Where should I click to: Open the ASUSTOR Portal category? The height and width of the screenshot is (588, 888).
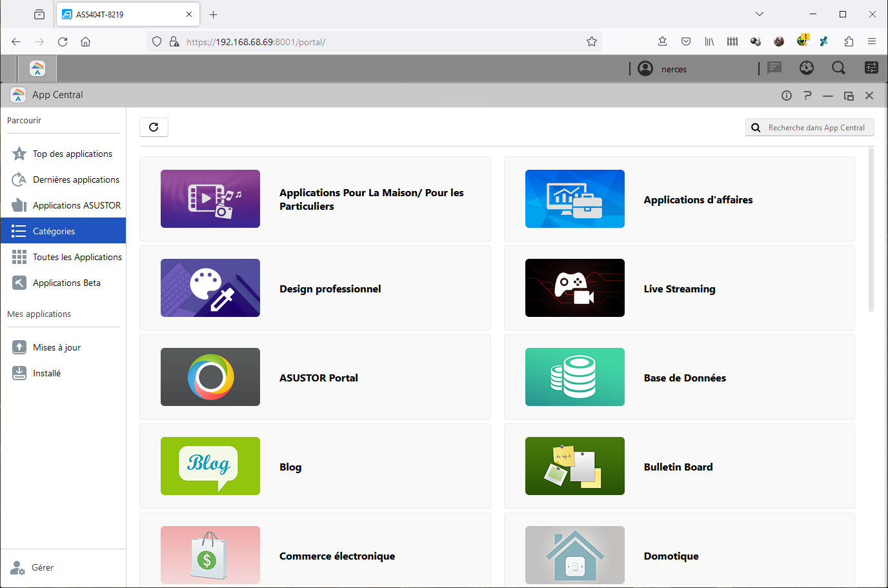pos(315,377)
